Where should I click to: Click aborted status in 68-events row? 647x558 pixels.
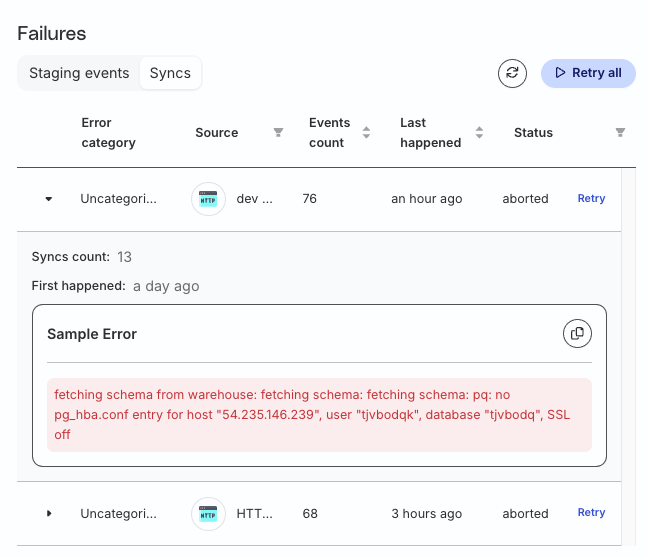[525, 514]
